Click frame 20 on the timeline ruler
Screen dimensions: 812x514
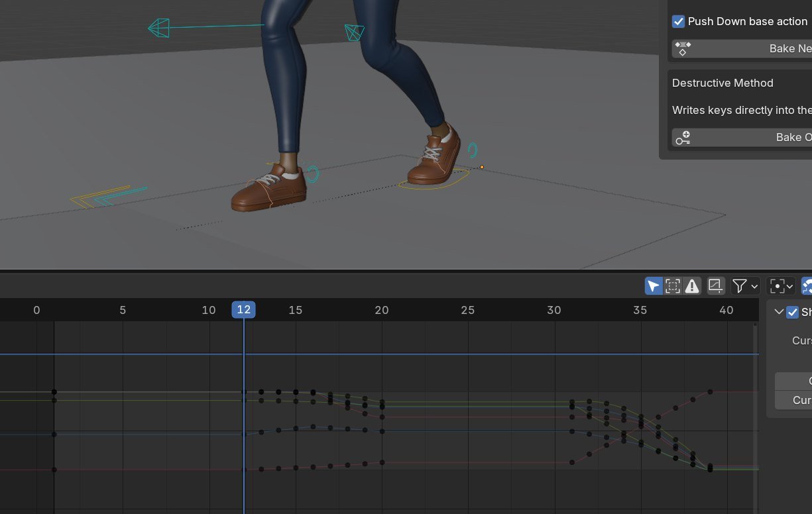[382, 310]
